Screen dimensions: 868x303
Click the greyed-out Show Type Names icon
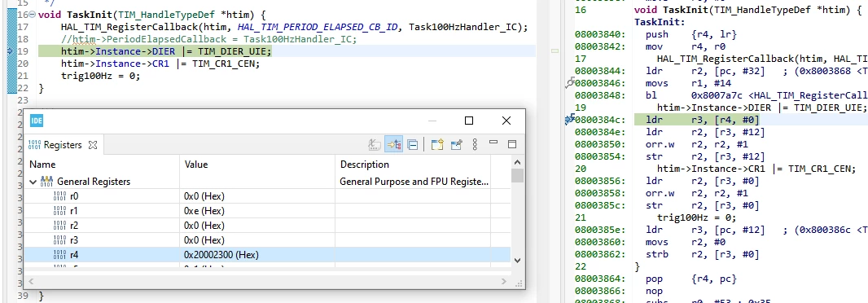[x=375, y=144]
